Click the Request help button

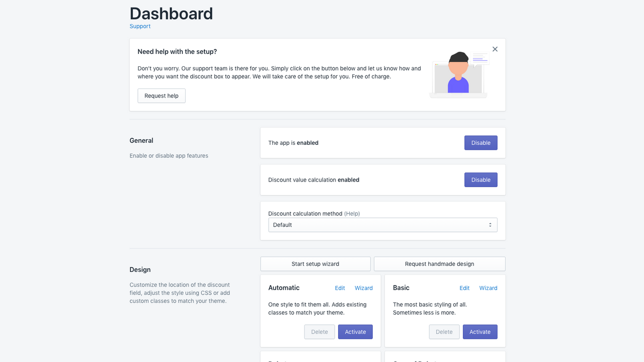click(161, 96)
